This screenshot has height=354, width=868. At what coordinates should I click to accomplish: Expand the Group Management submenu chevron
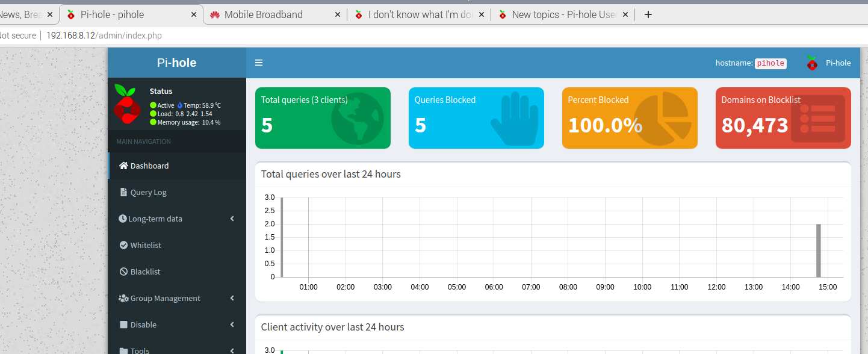pyautogui.click(x=232, y=298)
